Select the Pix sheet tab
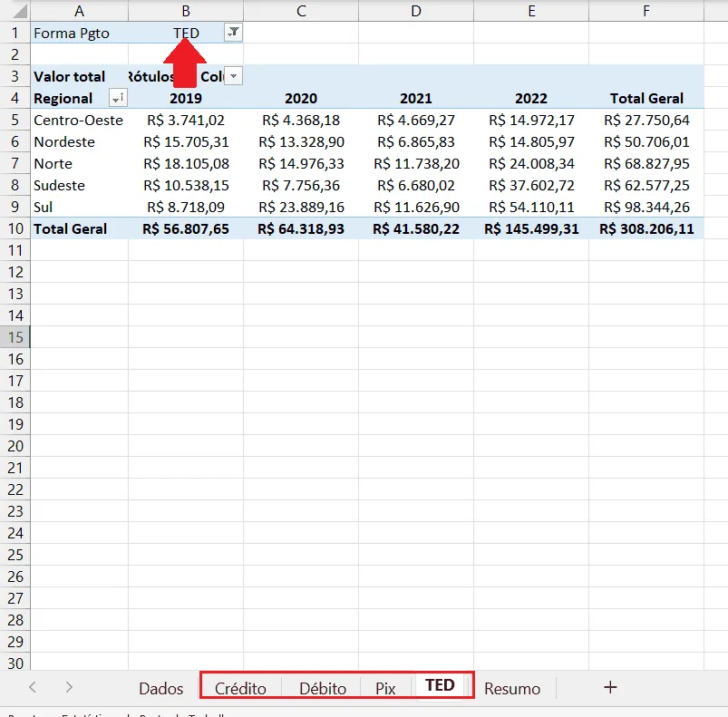The image size is (728, 717). coord(385,688)
